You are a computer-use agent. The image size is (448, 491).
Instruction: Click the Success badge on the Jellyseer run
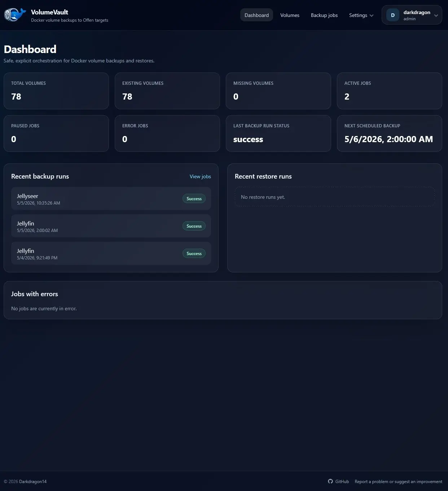coord(194,199)
